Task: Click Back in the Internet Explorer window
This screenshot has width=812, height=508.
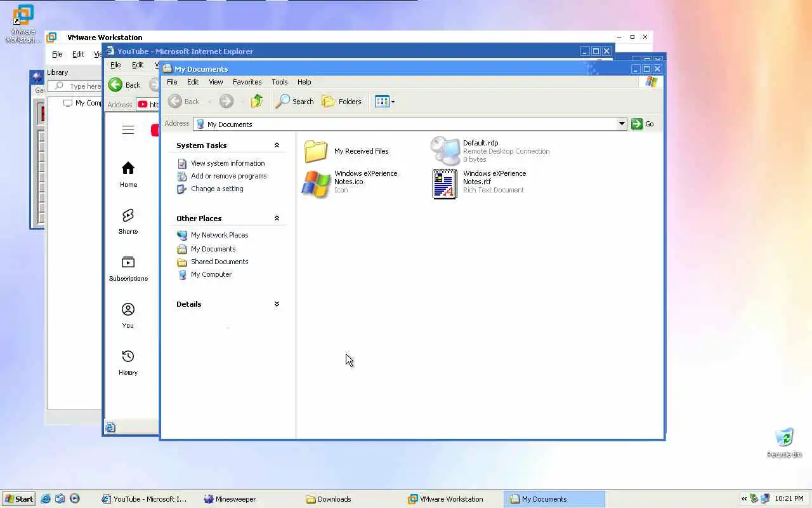Action: tap(125, 85)
